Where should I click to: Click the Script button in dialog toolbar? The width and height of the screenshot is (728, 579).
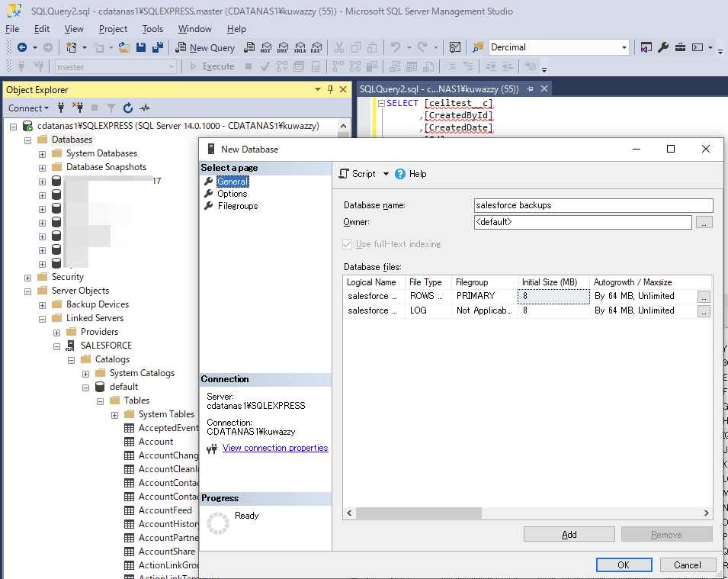[x=357, y=174]
